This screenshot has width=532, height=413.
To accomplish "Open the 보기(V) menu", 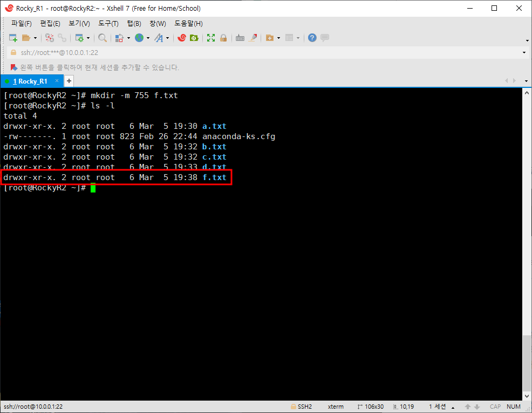I will pyautogui.click(x=79, y=23).
